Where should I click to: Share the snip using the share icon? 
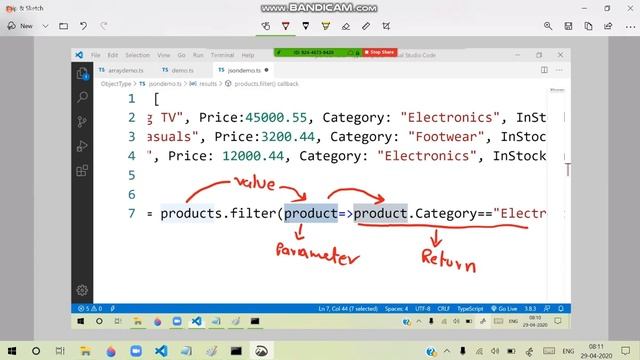(x=608, y=26)
